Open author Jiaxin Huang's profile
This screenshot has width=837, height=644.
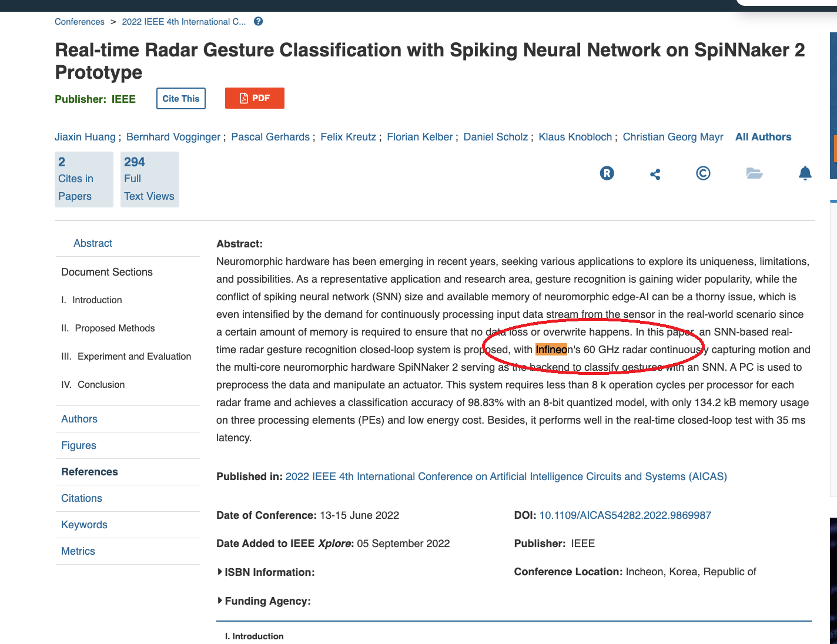click(x=85, y=137)
